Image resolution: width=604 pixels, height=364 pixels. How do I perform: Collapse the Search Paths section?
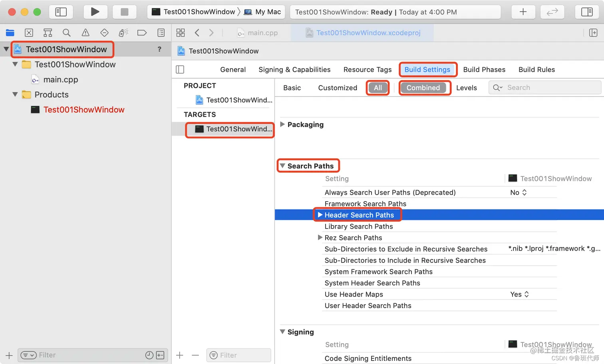(282, 166)
